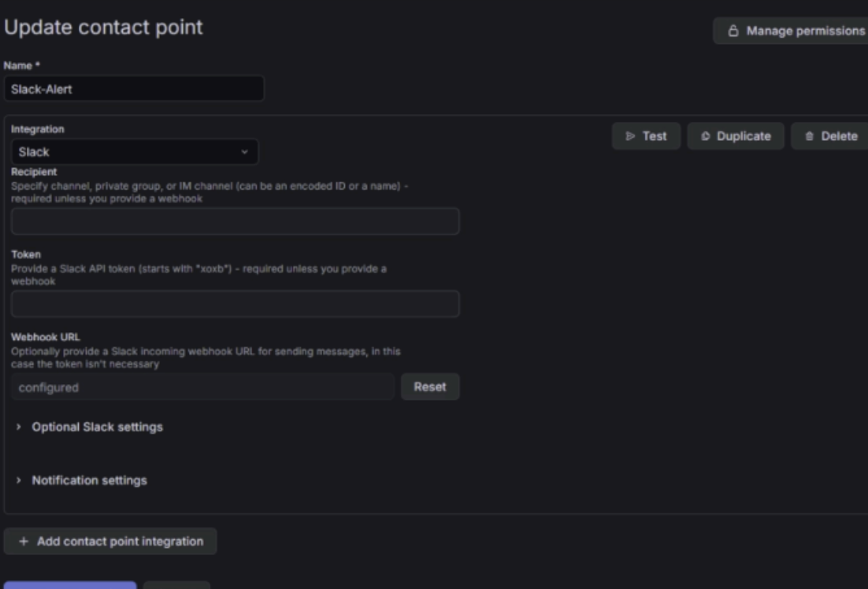Click the trash icon on the Delete button
Screen dimensions: 868x589
809,136
